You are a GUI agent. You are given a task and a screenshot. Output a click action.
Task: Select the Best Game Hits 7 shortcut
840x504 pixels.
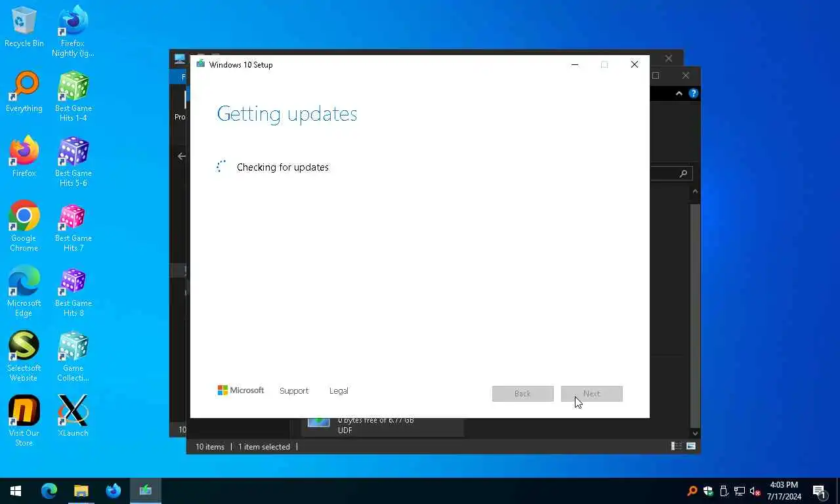(73, 226)
